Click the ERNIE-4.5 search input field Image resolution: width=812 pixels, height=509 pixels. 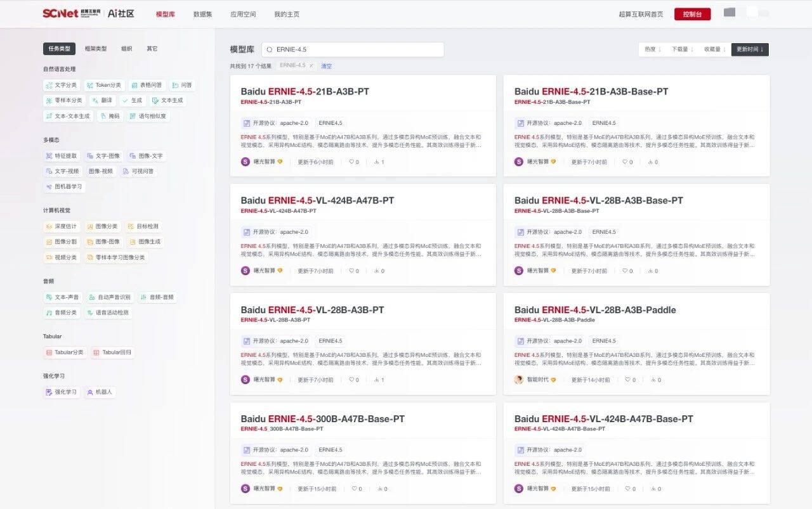click(x=353, y=49)
